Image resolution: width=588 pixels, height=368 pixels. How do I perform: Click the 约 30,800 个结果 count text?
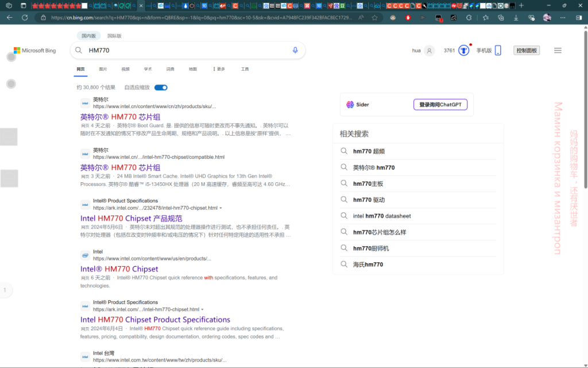coord(96,87)
